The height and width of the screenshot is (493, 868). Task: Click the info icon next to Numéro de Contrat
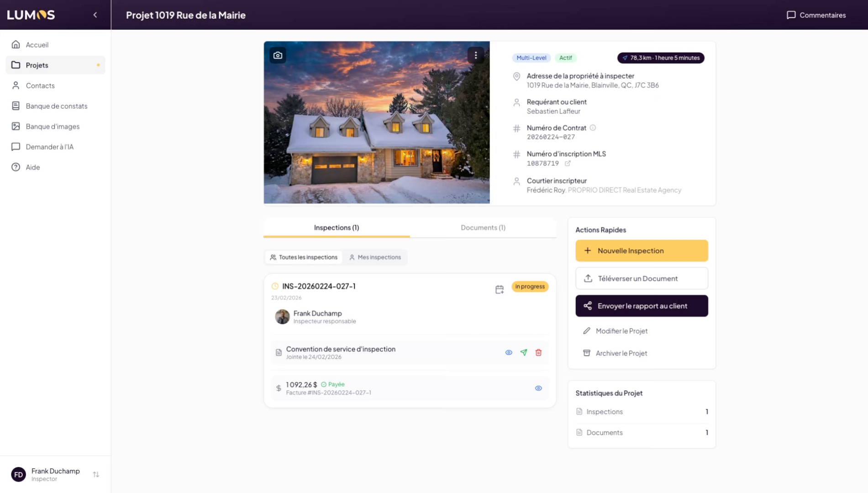click(x=593, y=128)
